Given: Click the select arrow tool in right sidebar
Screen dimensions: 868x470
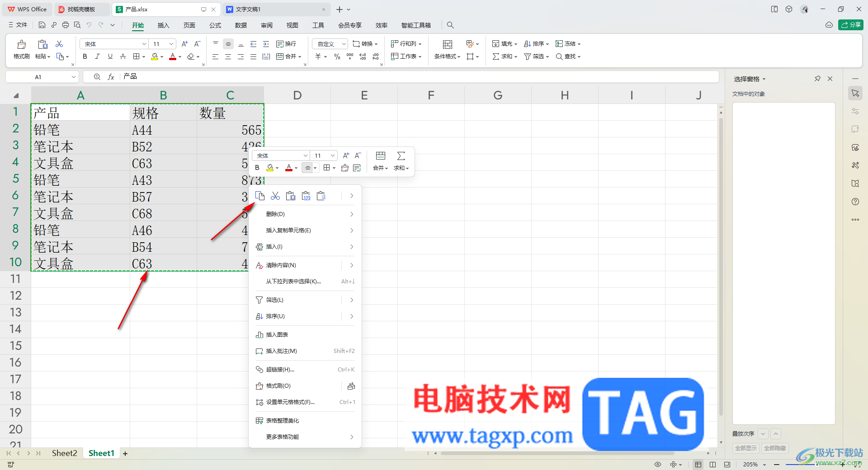Looking at the screenshot, I should click(855, 93).
